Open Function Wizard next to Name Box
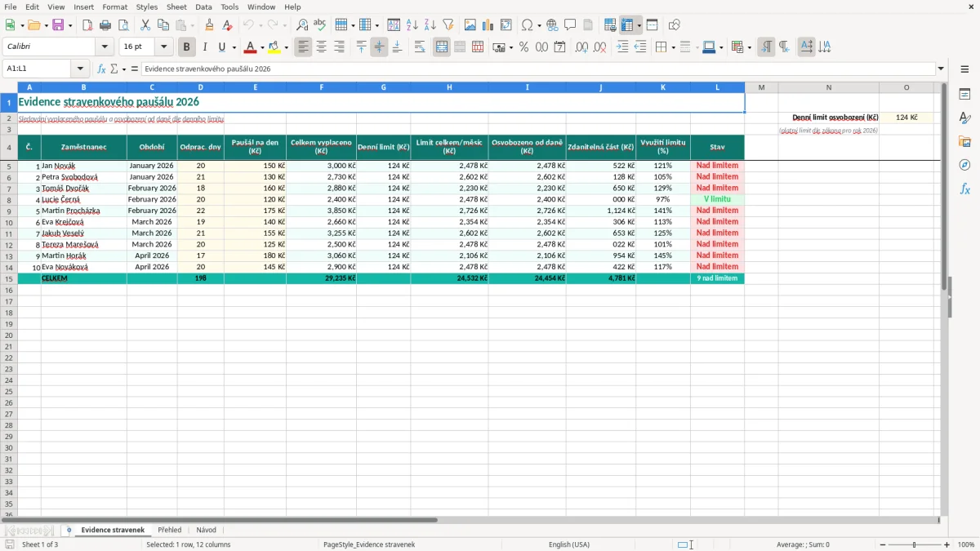 click(x=101, y=69)
